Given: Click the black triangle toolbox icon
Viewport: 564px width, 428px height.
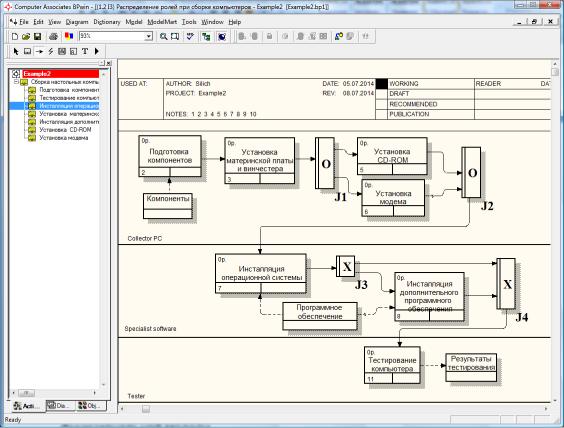Looking at the screenshot, I should tap(96, 51).
